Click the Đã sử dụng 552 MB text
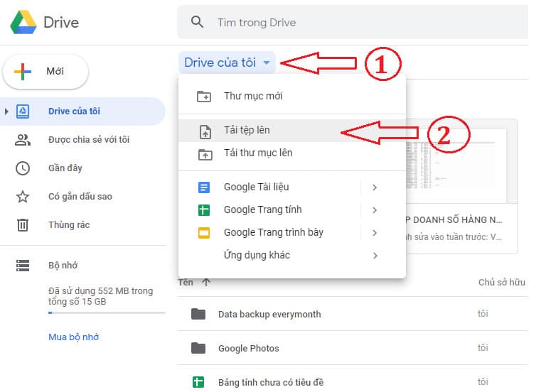This screenshot has height=392, width=536. pos(100,296)
